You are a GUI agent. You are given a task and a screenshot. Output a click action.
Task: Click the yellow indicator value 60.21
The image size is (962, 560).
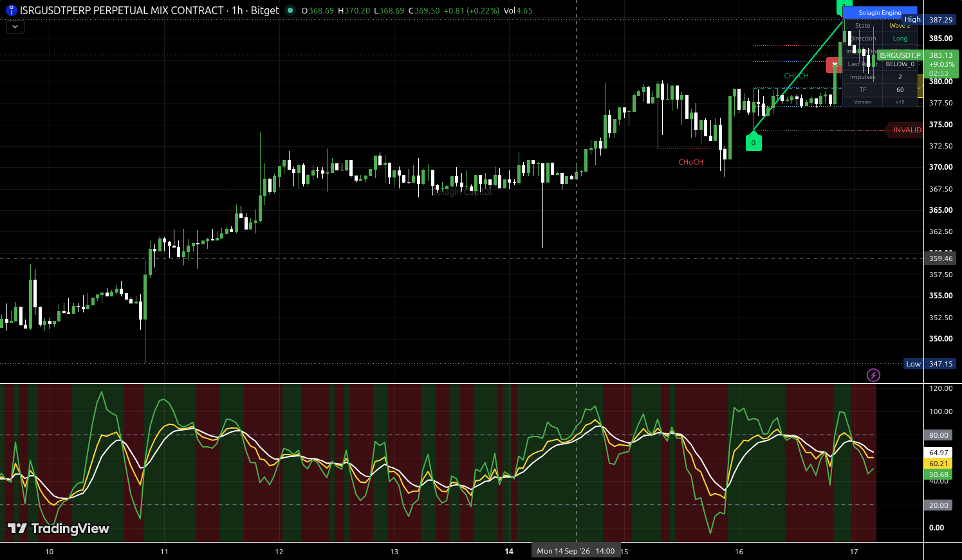[x=939, y=464]
